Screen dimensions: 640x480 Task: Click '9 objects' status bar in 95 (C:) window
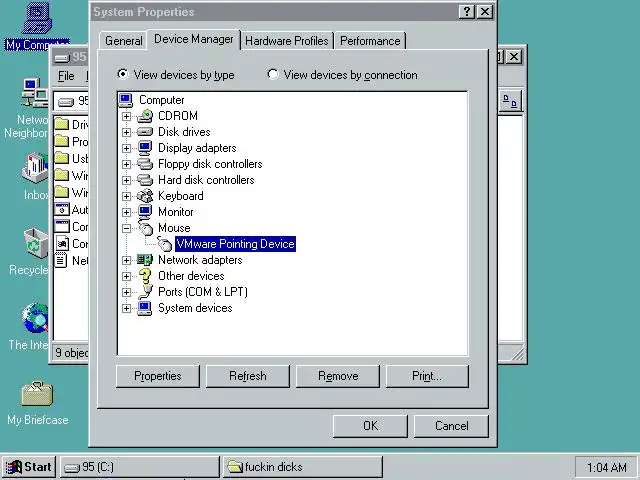point(71,353)
